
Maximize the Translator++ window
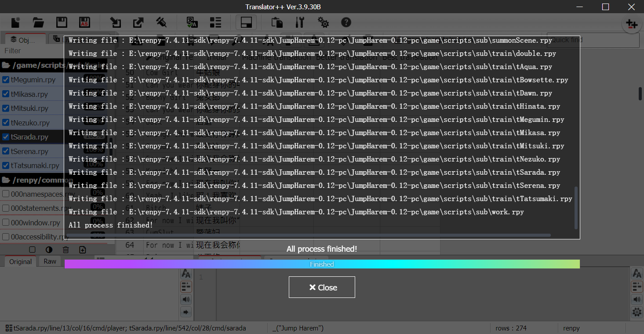605,7
